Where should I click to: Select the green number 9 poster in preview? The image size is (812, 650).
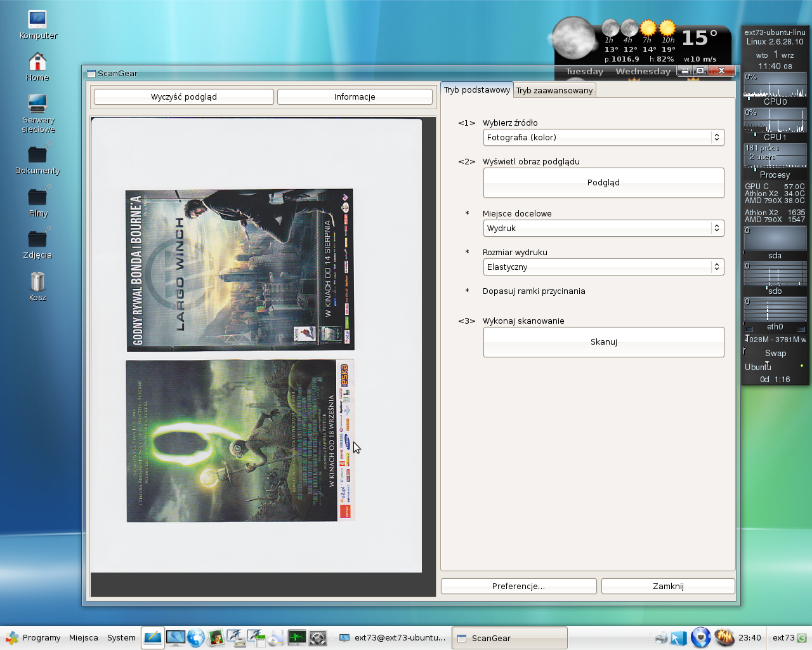click(x=240, y=441)
